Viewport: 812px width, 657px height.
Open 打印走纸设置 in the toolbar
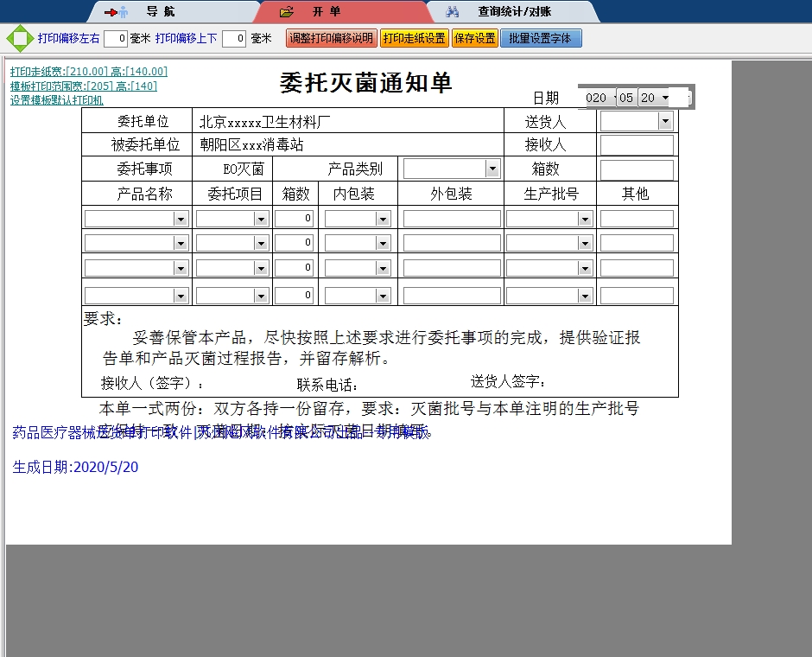tap(414, 37)
